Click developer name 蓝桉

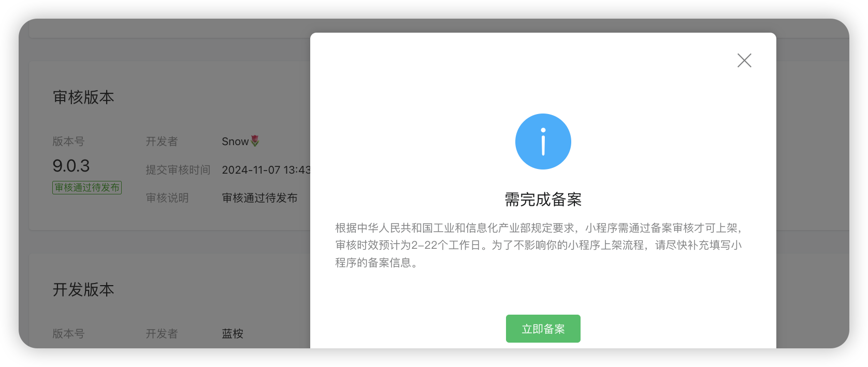click(233, 334)
